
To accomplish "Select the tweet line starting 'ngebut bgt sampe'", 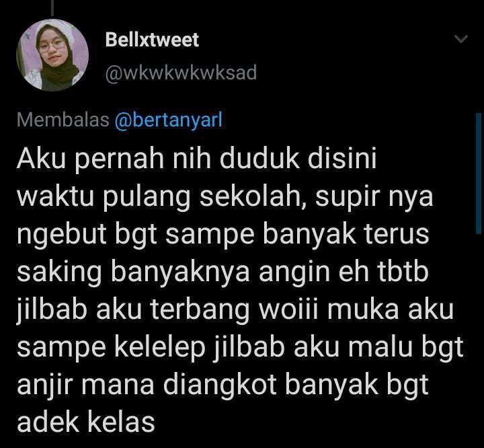I will click(223, 235).
